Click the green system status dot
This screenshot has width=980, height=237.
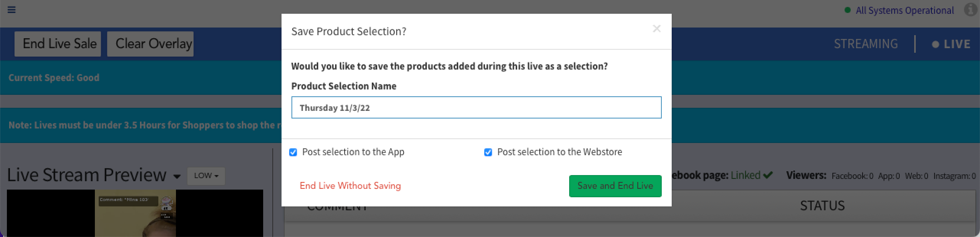848,10
